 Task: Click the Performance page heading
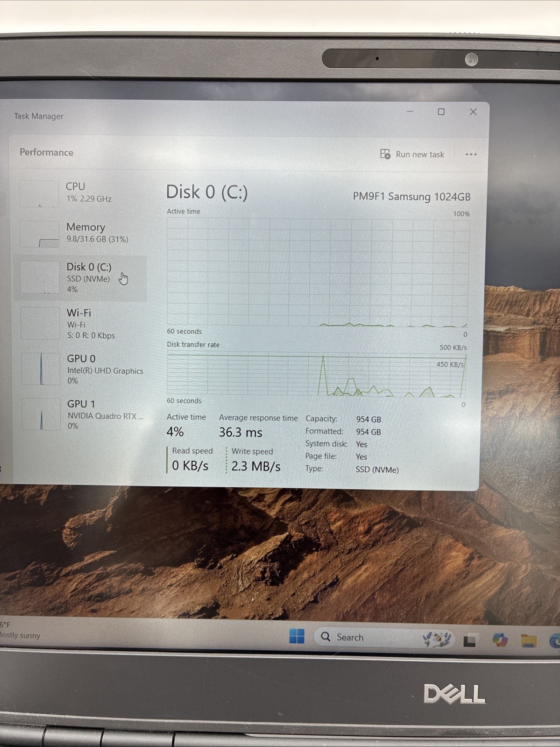coord(46,152)
